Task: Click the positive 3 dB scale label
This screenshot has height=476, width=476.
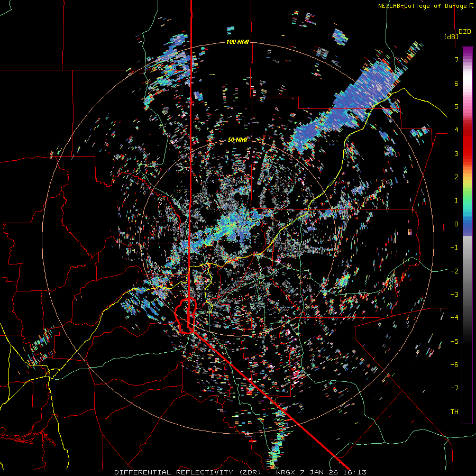Action: pyautogui.click(x=456, y=153)
